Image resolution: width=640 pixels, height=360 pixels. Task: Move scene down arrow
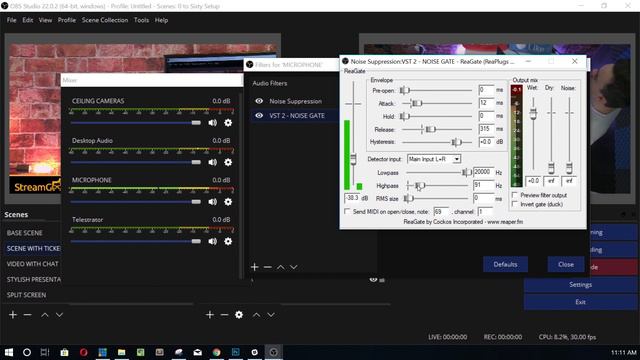click(x=60, y=315)
